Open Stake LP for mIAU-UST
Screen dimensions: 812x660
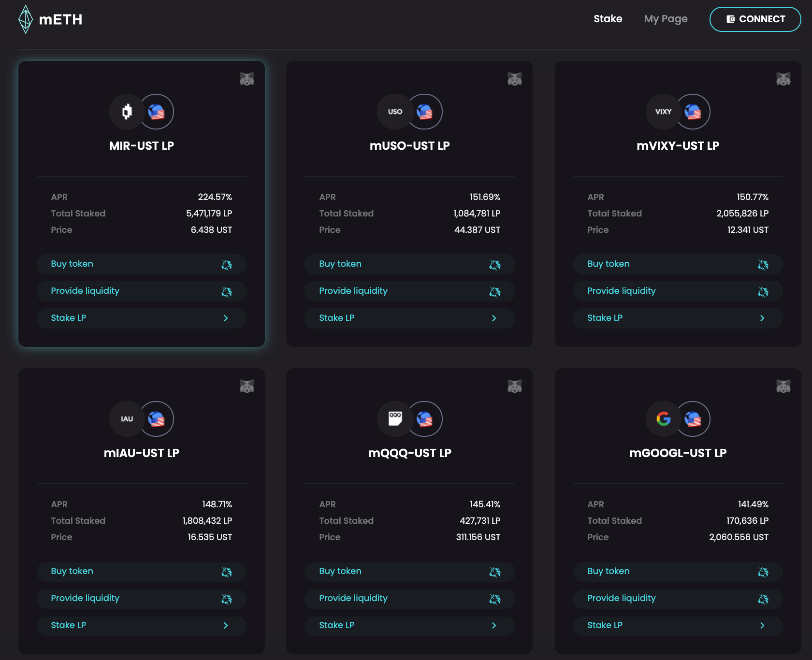coord(142,626)
